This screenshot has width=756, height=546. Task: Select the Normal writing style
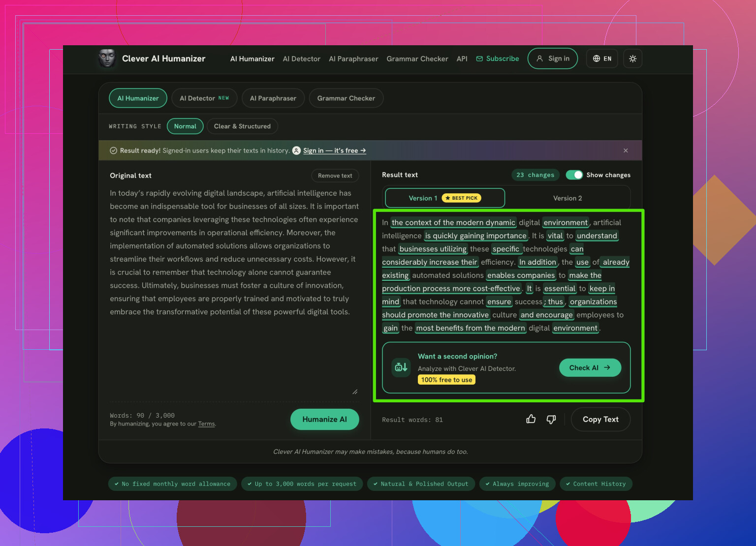click(185, 126)
